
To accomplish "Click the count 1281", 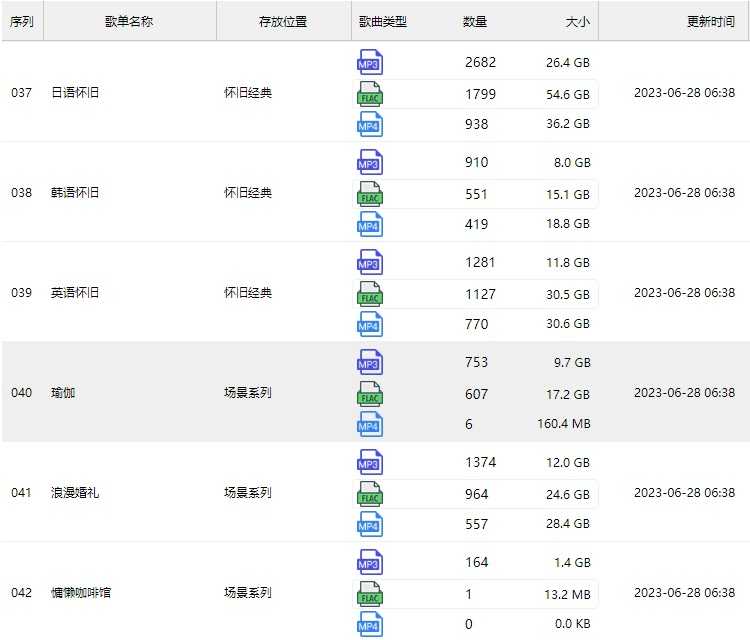I will tap(480, 262).
